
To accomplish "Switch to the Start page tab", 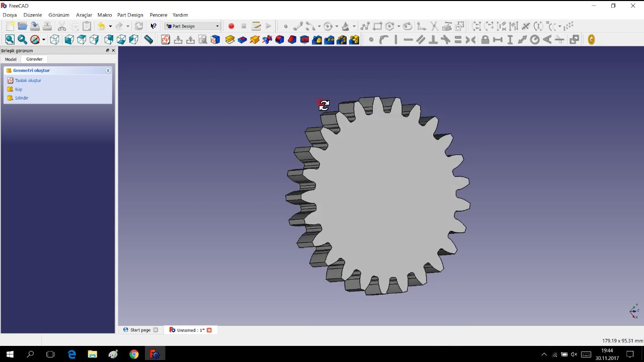I will [x=140, y=330].
